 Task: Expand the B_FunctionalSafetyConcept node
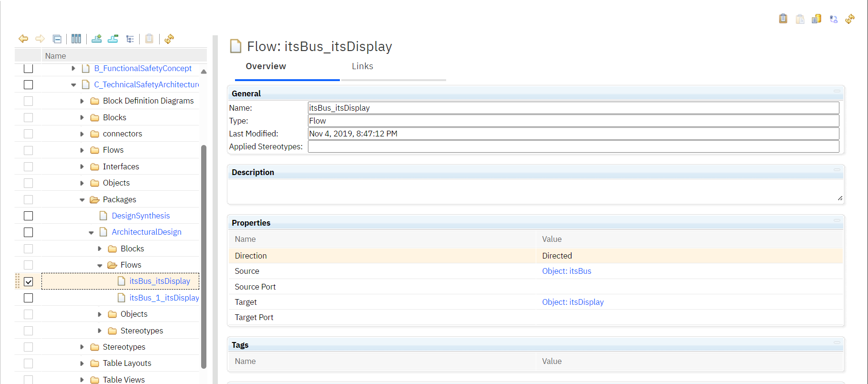[x=73, y=68]
